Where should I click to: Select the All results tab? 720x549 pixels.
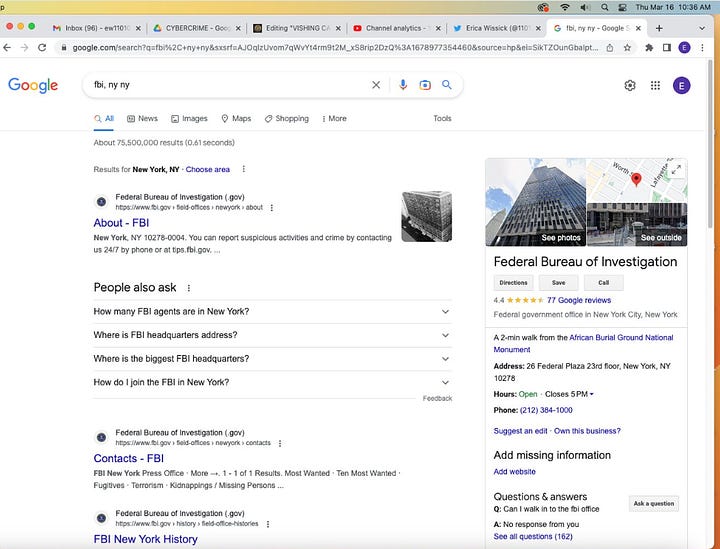pos(104,118)
